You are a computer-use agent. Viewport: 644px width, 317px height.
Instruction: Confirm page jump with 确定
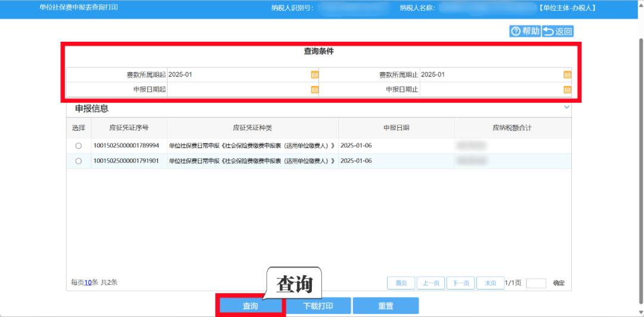click(559, 283)
